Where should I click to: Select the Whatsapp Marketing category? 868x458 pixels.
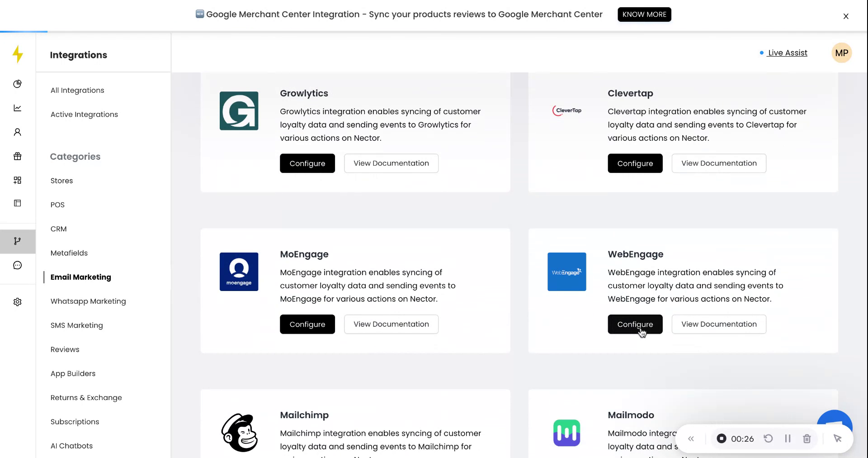tap(88, 301)
